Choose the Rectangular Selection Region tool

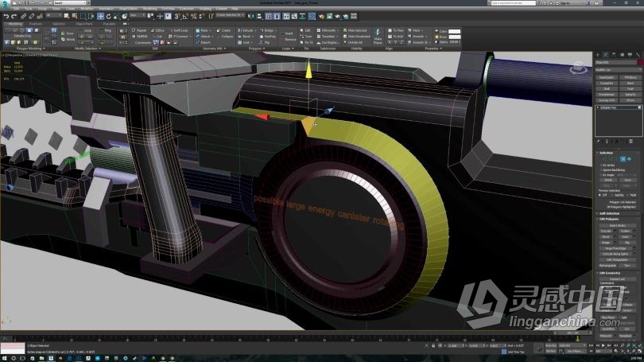[x=83, y=16]
